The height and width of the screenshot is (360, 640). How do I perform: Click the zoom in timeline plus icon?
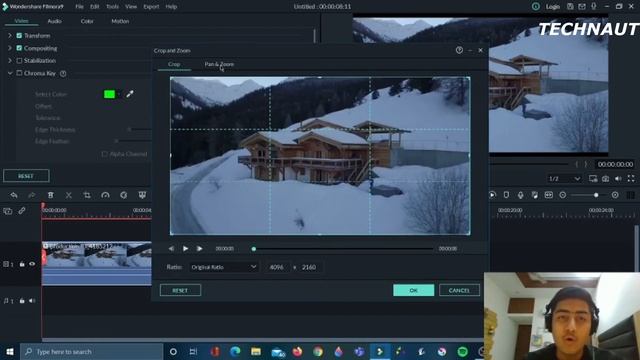coord(615,195)
